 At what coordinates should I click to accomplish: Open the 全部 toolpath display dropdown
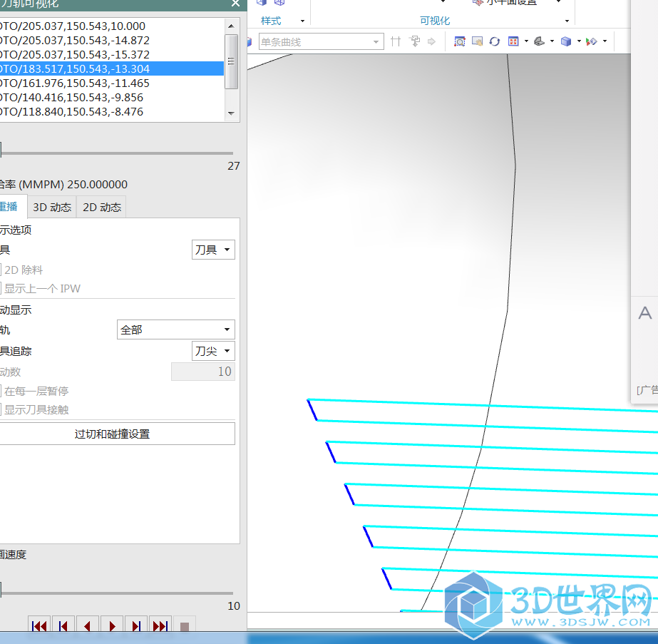click(x=175, y=329)
